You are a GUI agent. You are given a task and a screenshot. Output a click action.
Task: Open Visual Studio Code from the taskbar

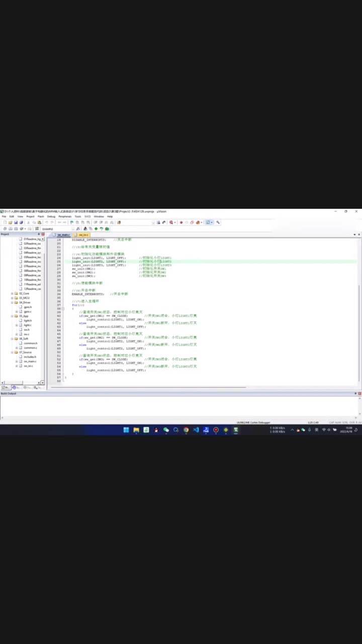click(x=196, y=430)
